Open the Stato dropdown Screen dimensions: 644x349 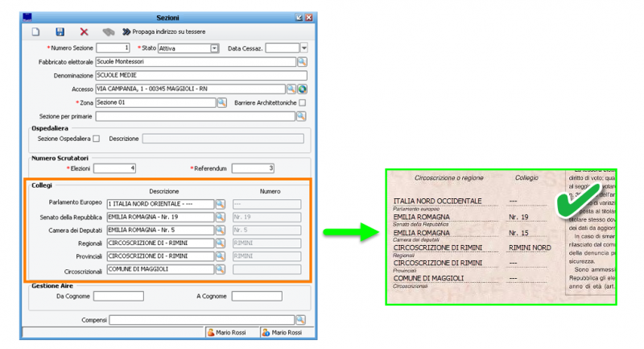214,48
